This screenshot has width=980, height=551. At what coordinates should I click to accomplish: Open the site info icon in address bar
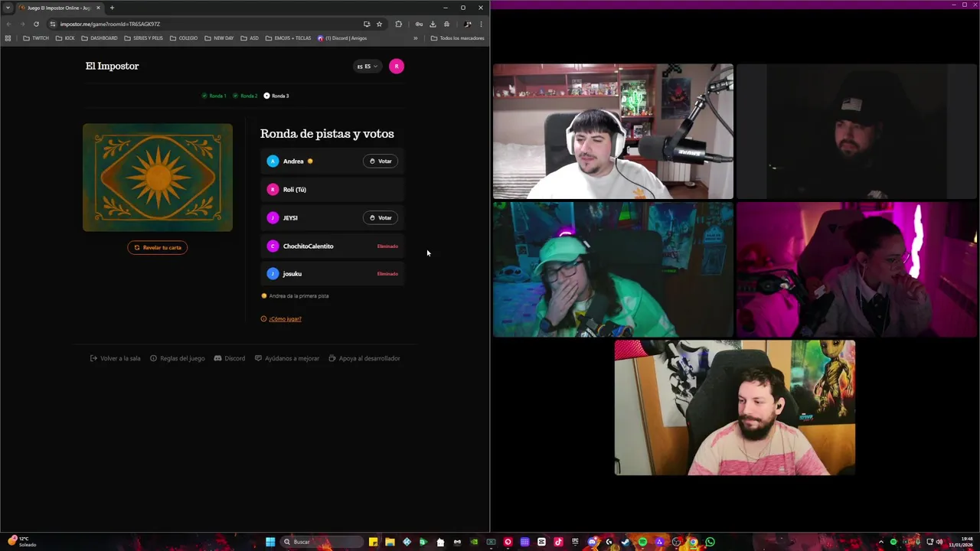[x=53, y=24]
